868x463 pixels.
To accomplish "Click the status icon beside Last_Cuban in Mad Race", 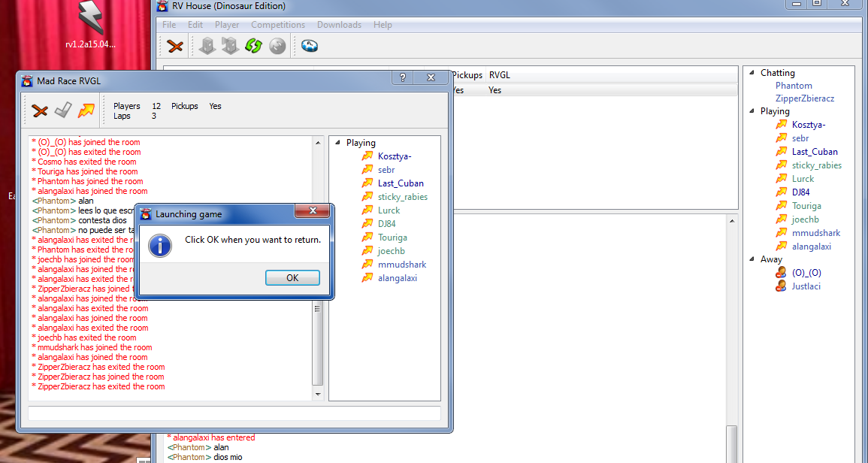I will (x=367, y=183).
